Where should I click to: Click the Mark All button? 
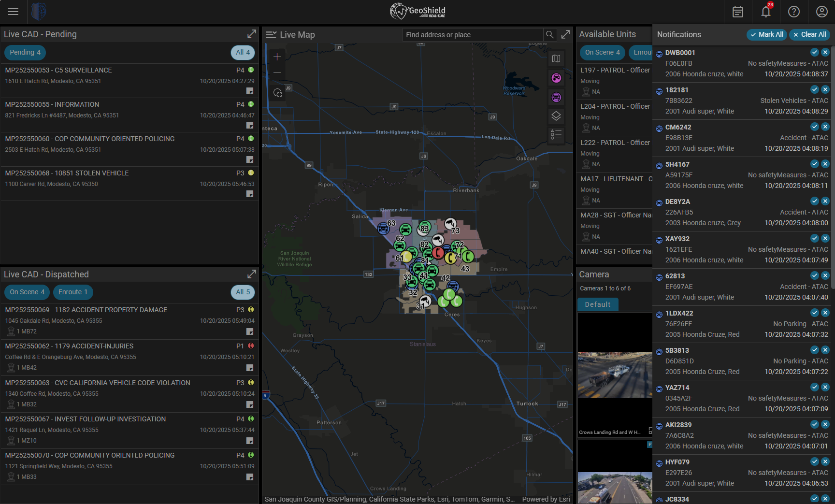tap(766, 34)
